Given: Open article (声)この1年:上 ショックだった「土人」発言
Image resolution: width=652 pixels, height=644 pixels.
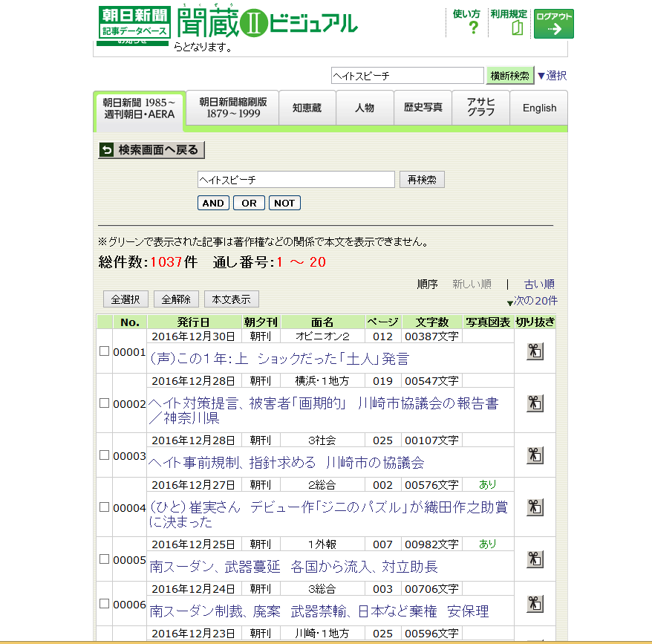Looking at the screenshot, I should (279, 359).
